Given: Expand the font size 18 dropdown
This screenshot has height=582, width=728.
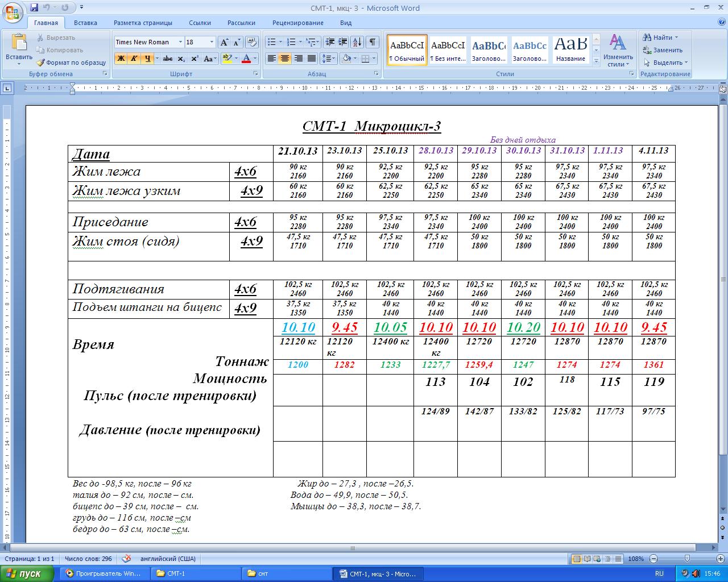Looking at the screenshot, I should coord(212,42).
